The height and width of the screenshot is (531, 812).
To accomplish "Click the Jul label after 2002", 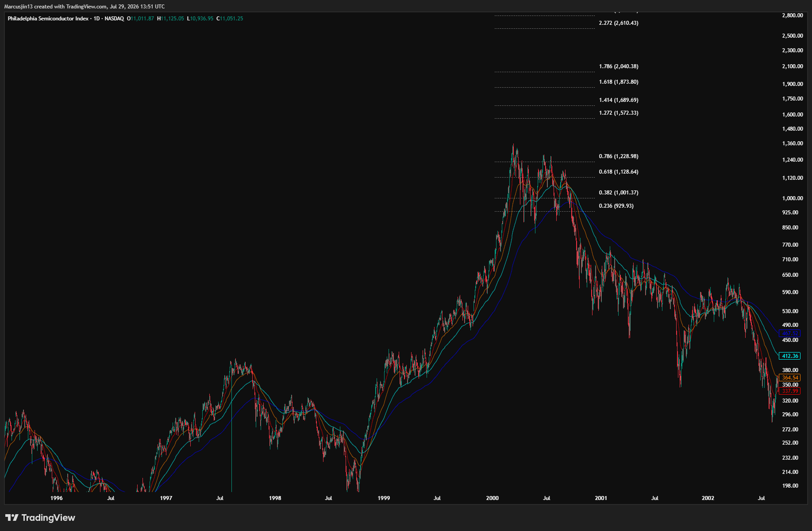I will click(762, 498).
